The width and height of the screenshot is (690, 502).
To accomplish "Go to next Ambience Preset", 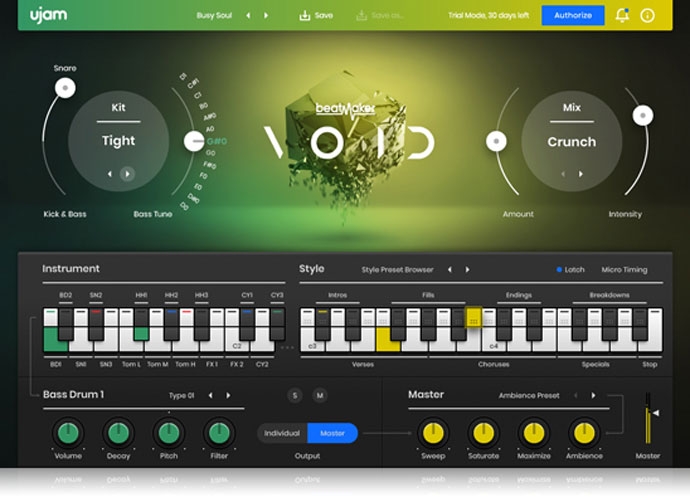I will [593, 395].
